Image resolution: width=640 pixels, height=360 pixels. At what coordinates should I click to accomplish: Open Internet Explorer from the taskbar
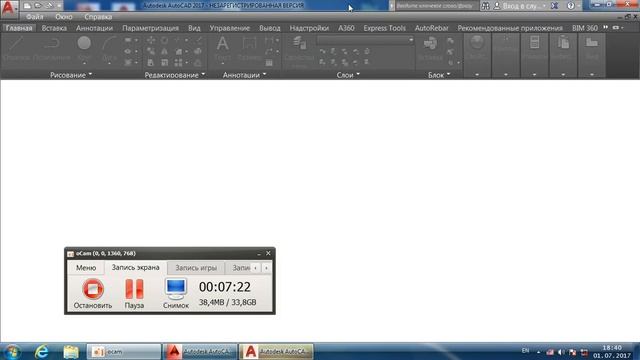[41, 351]
